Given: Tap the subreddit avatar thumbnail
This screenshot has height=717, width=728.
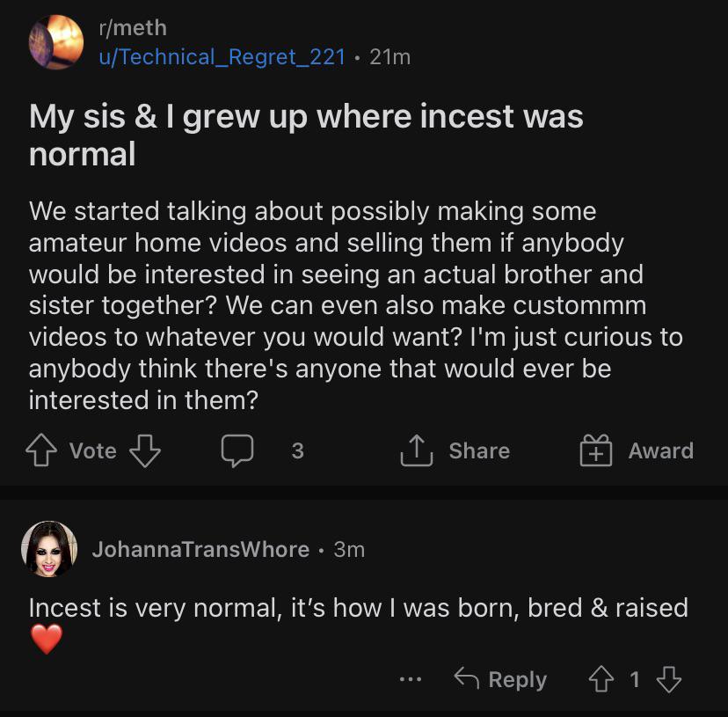Looking at the screenshot, I should (56, 41).
